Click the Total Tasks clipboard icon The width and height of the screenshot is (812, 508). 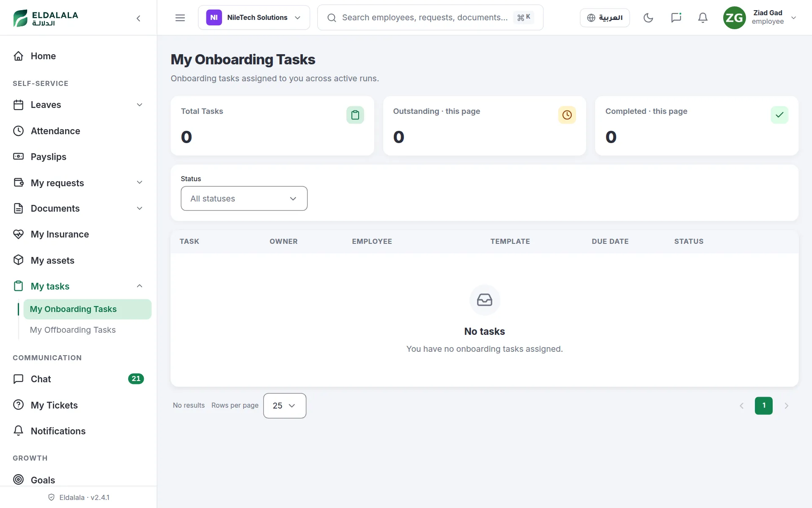coord(355,115)
